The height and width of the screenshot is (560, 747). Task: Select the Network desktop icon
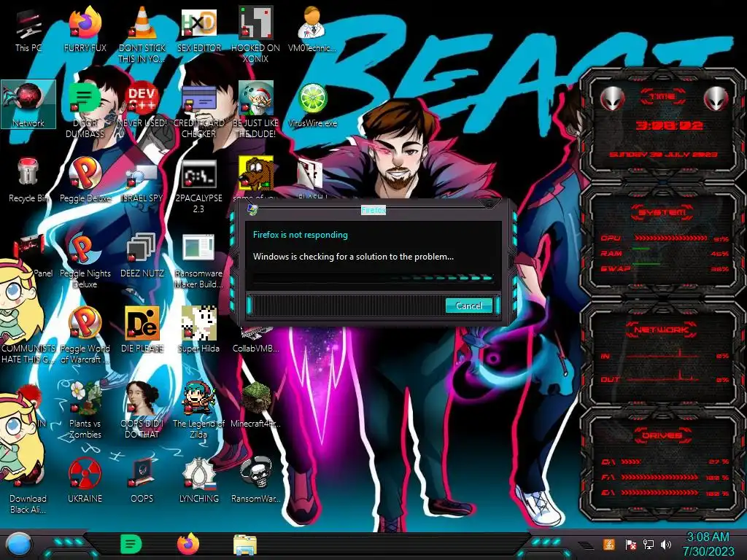pyautogui.click(x=28, y=105)
